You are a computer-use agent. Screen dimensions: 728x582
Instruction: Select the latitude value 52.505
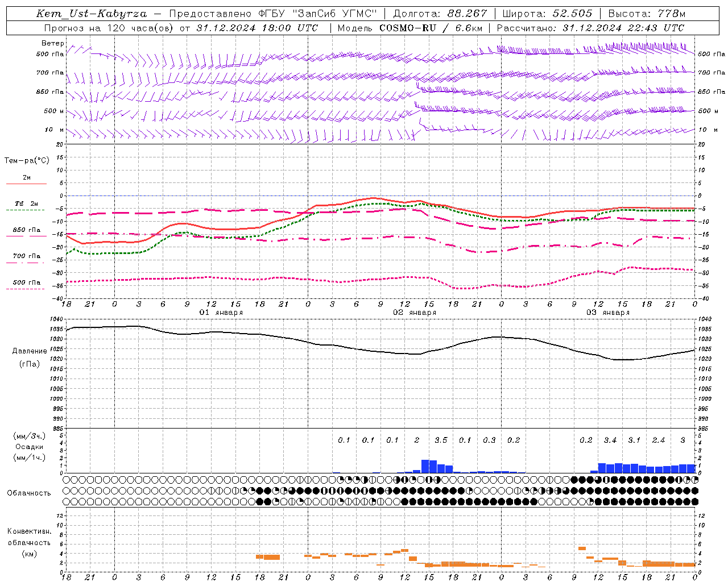click(572, 14)
